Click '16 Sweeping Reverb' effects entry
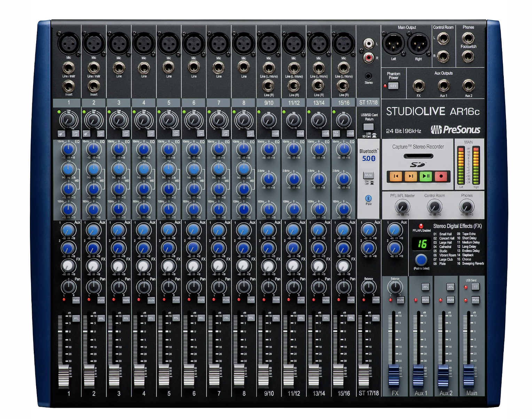Image resolution: width=532 pixels, height=419 pixels. click(470, 264)
